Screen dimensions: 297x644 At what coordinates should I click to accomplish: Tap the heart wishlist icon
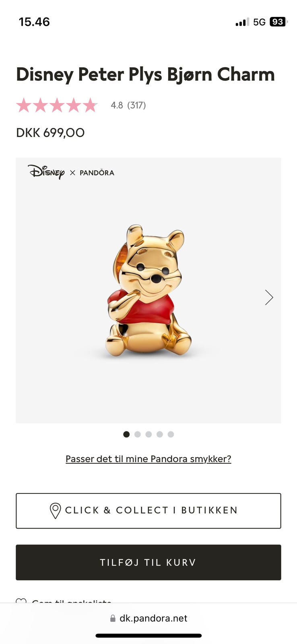(x=21, y=601)
